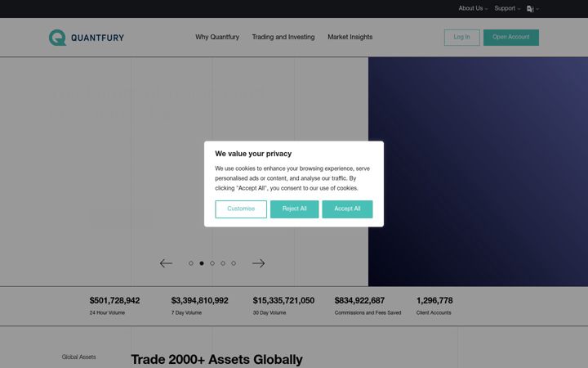
Task: Accept All cookies
Action: (x=347, y=209)
